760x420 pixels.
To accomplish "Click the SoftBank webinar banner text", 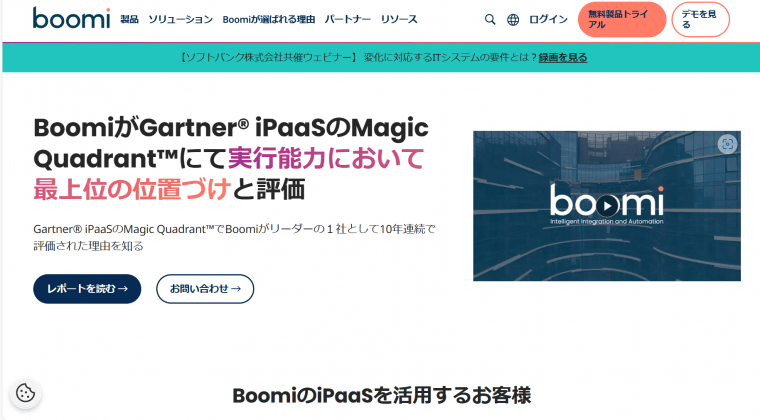I will (358, 57).
